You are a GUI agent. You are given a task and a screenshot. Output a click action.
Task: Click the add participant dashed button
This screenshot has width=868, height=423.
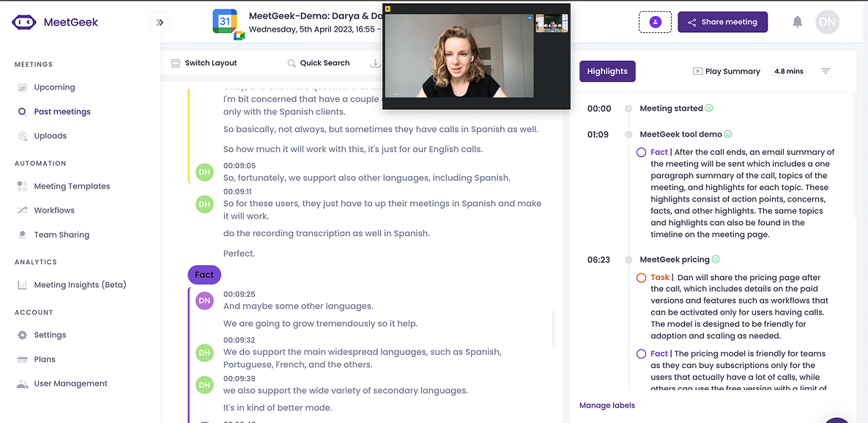[655, 22]
